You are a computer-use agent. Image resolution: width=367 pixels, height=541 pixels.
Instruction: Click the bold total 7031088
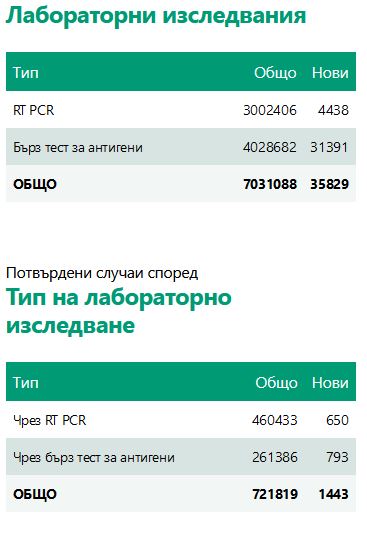tap(270, 184)
